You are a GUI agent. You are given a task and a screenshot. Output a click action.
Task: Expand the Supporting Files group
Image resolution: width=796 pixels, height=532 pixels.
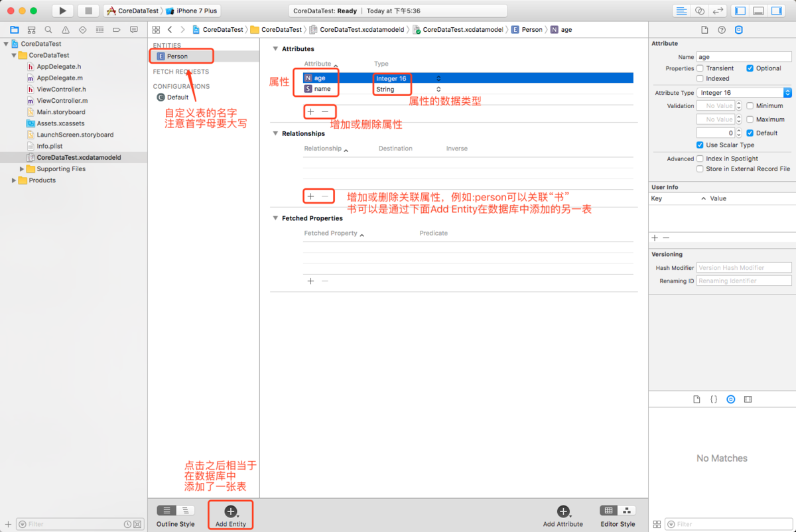point(22,168)
